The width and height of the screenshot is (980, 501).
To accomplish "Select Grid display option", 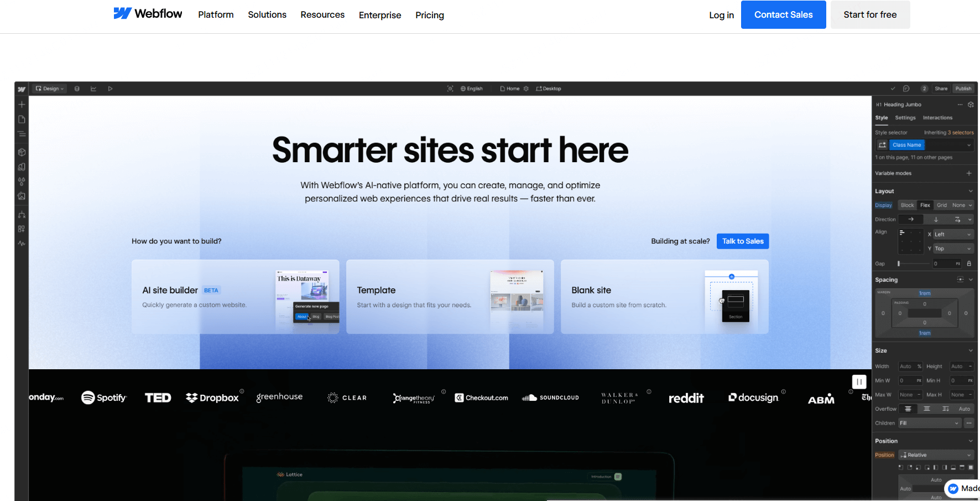I will pyautogui.click(x=941, y=205).
